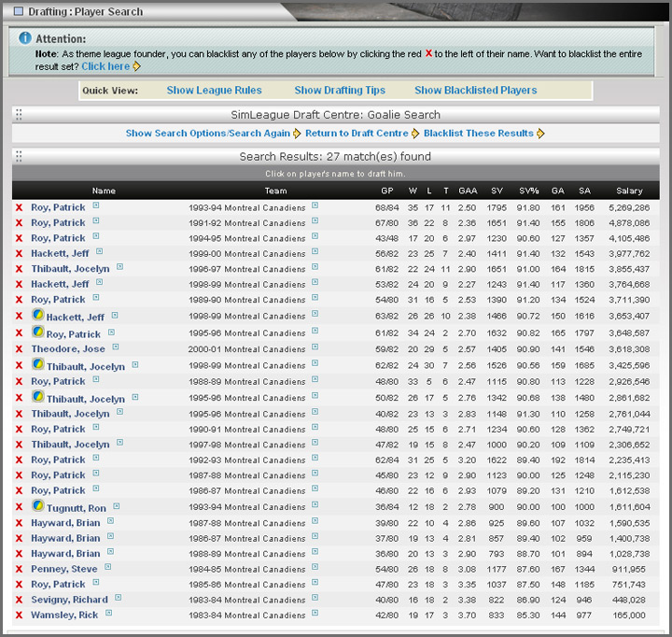Click the drag handle of Search Results panel

[19, 156]
